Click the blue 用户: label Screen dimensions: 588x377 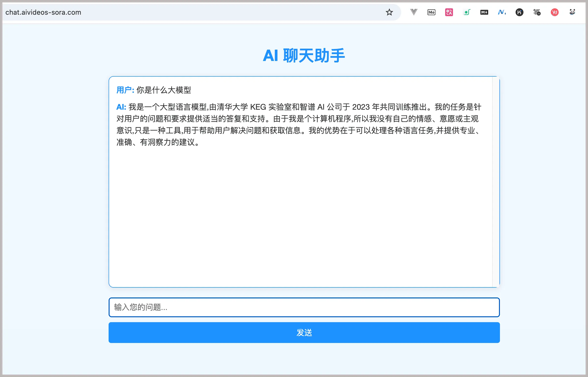point(125,90)
